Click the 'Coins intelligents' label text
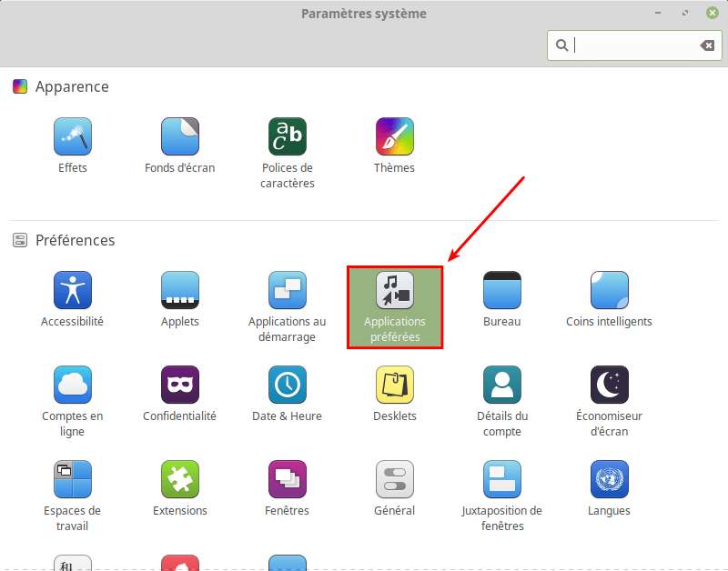Screen dimensions: 728x571 [609, 322]
